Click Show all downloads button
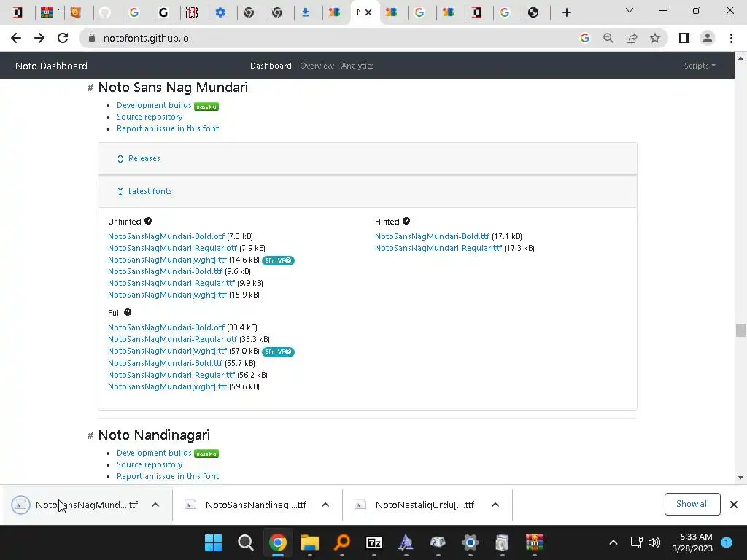The width and height of the screenshot is (747, 560). pyautogui.click(x=692, y=504)
